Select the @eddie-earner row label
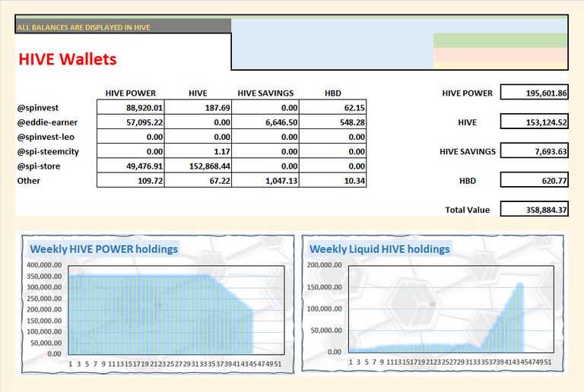 [47, 122]
